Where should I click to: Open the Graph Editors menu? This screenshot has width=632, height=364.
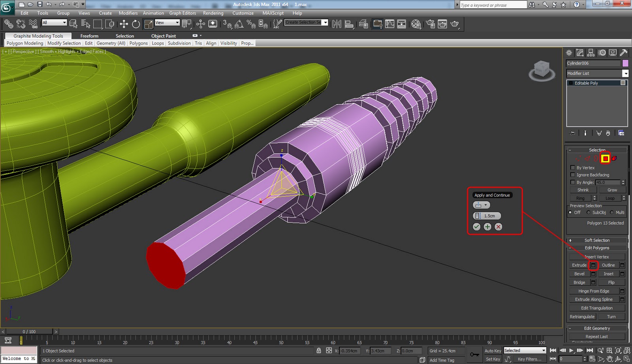[182, 13]
